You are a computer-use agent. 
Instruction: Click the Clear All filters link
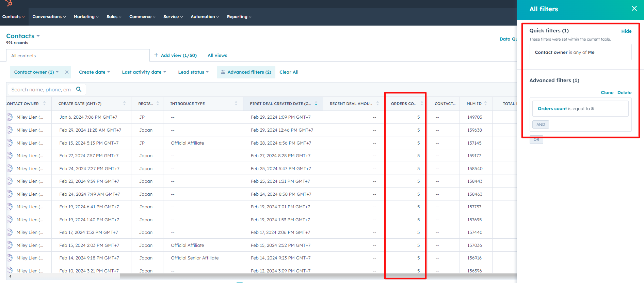[x=289, y=72]
